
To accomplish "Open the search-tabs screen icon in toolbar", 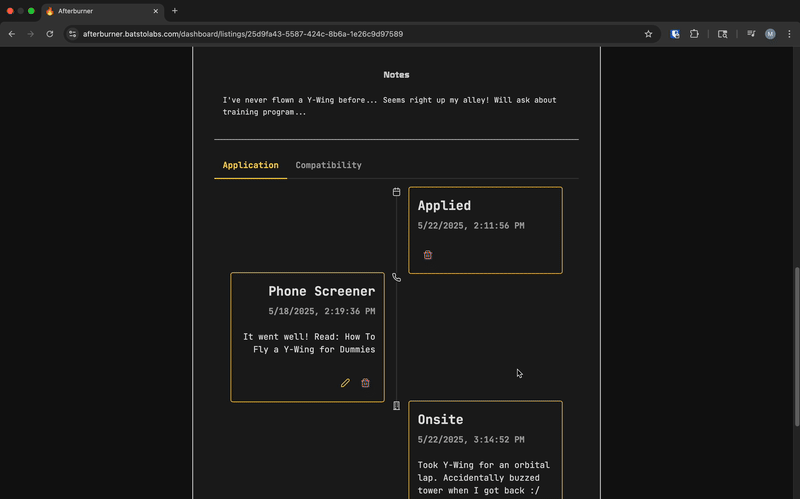I will (x=722, y=34).
